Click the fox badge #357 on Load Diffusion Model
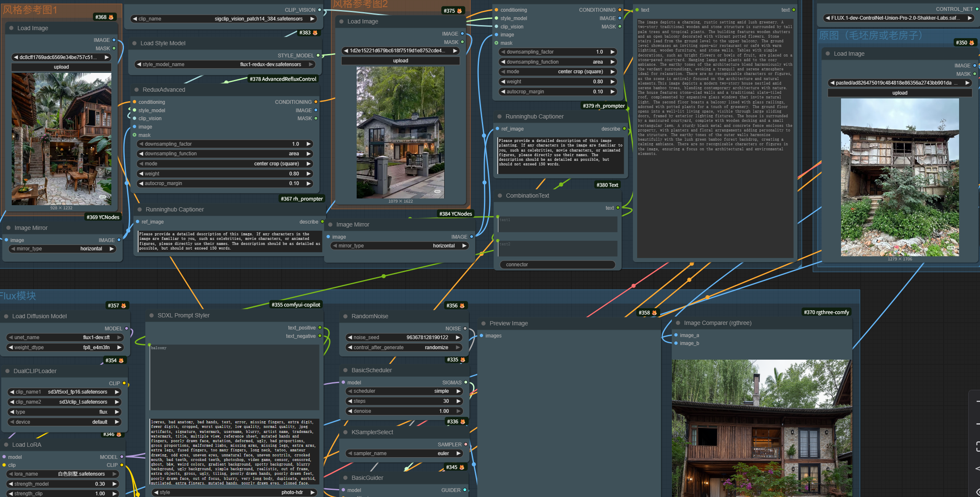The height and width of the screenshot is (497, 980). pyautogui.click(x=117, y=305)
